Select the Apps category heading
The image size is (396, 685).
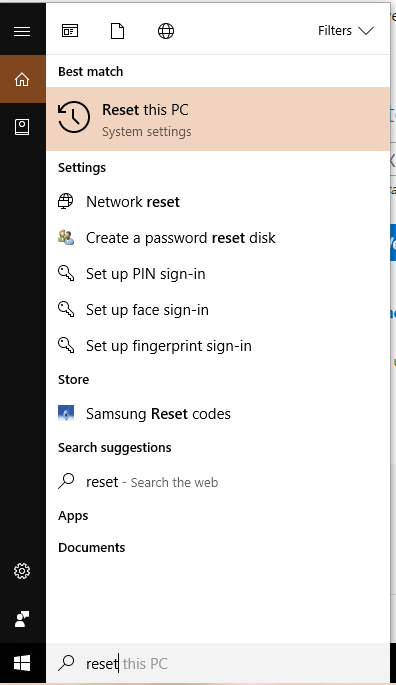pos(73,515)
